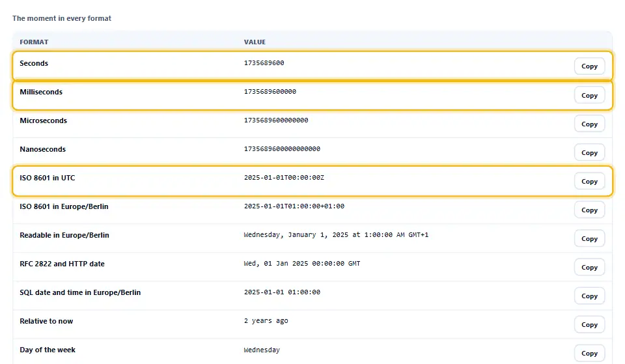Click the 'RFC 2822 and HTTP date' label
This screenshot has height=364, width=625.
point(62,264)
